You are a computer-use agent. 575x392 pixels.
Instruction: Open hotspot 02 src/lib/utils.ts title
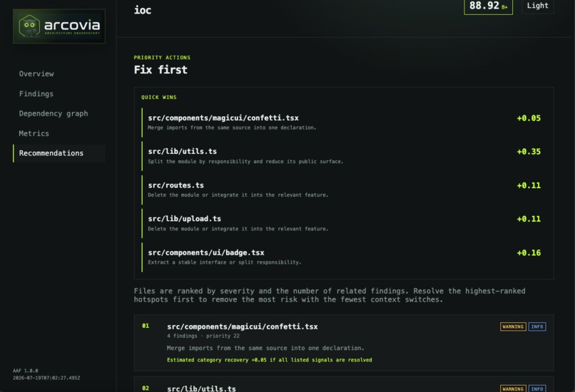(201, 388)
